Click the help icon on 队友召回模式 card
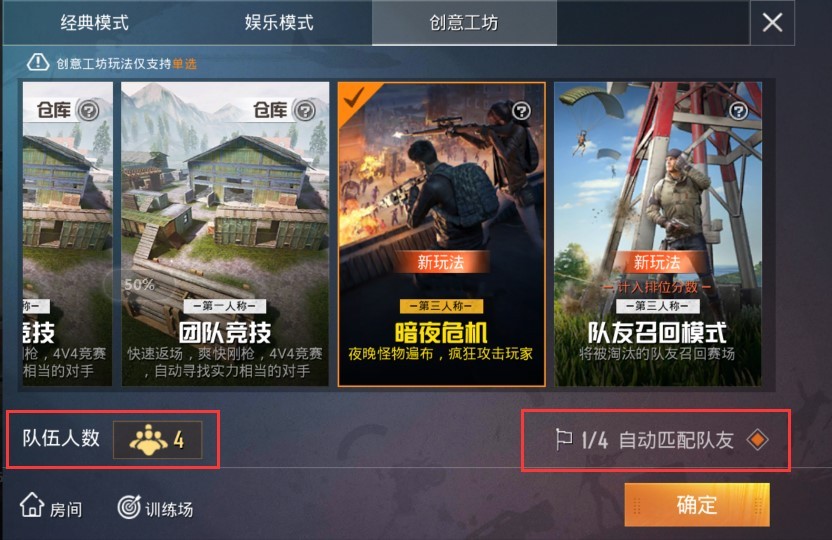This screenshot has width=832, height=540. pyautogui.click(x=738, y=111)
